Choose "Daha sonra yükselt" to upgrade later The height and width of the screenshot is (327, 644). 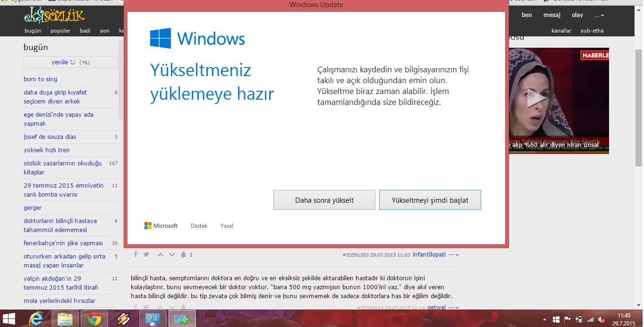pos(324,200)
